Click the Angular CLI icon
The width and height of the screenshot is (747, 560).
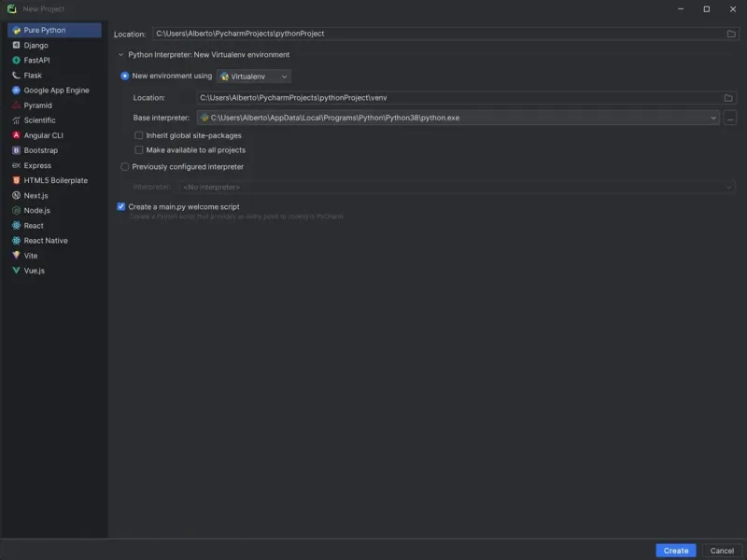point(16,135)
